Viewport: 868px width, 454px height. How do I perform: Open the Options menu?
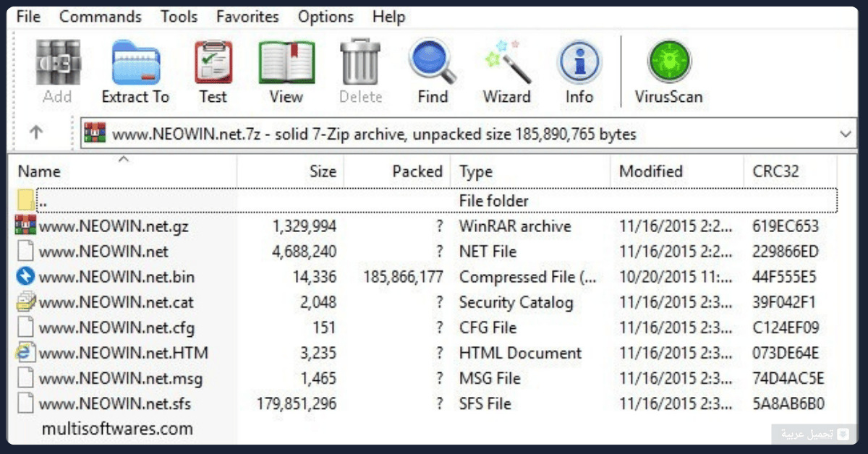coord(326,17)
